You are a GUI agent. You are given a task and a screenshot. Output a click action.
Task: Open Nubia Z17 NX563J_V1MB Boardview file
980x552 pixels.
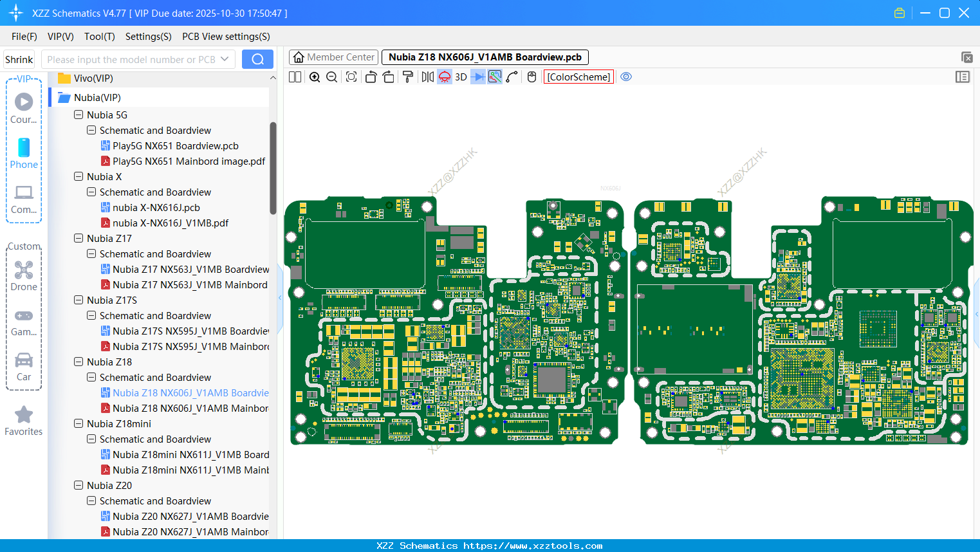coord(185,269)
